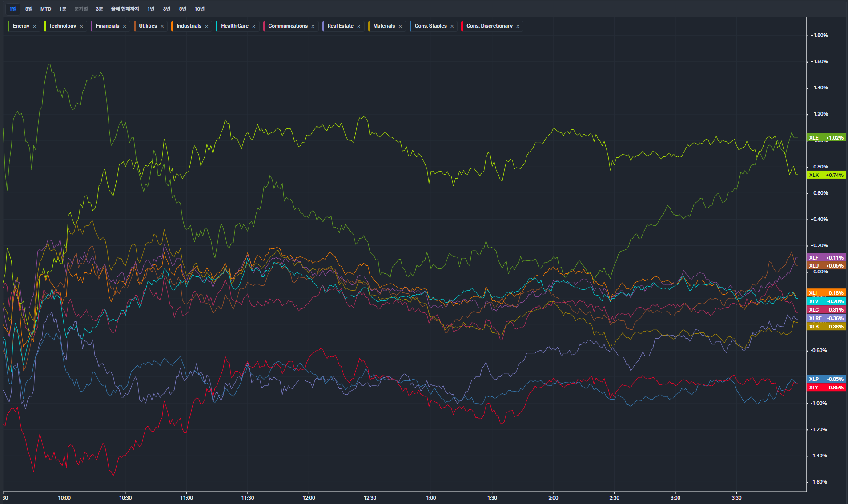This screenshot has width=848, height=504.
Task: Click the XLK +0.74% axis label
Action: tap(826, 175)
